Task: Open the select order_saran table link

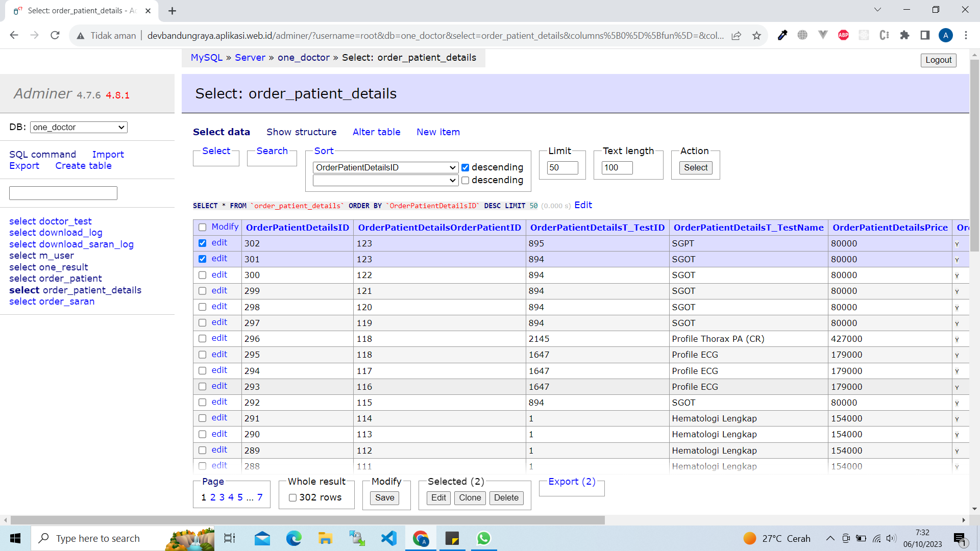Action: (x=52, y=302)
